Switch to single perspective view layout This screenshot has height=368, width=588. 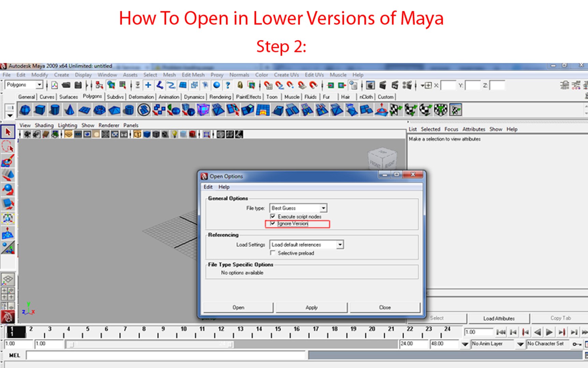tap(8, 280)
